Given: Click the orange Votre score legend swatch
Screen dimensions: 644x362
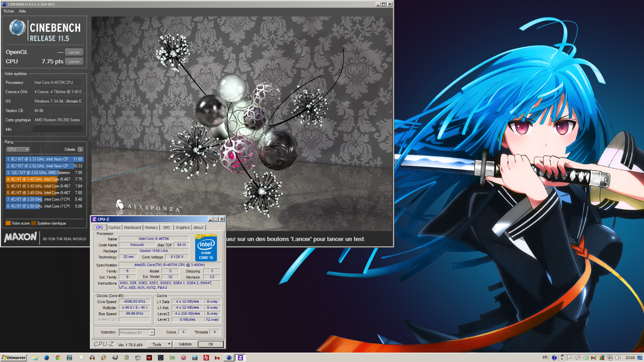Looking at the screenshot, I should point(8,223).
